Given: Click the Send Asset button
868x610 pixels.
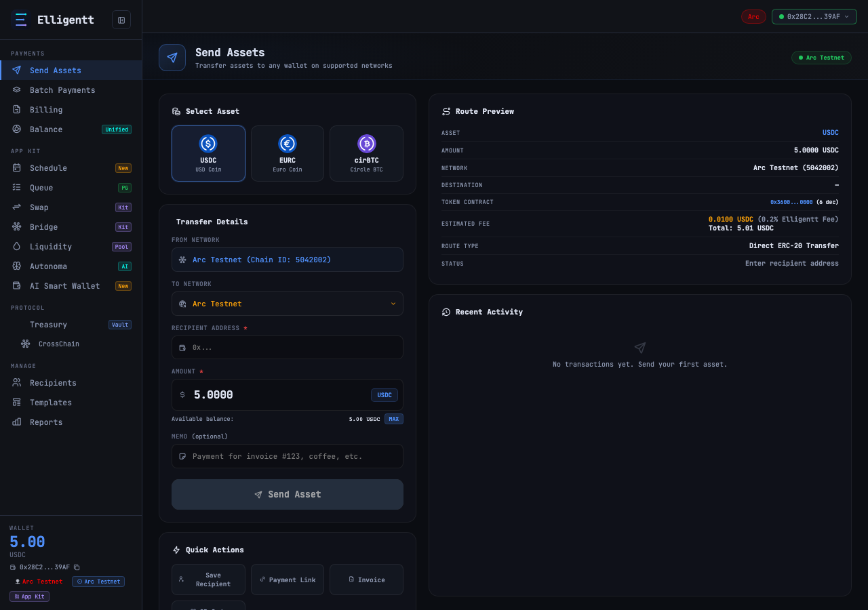Looking at the screenshot, I should point(288,494).
